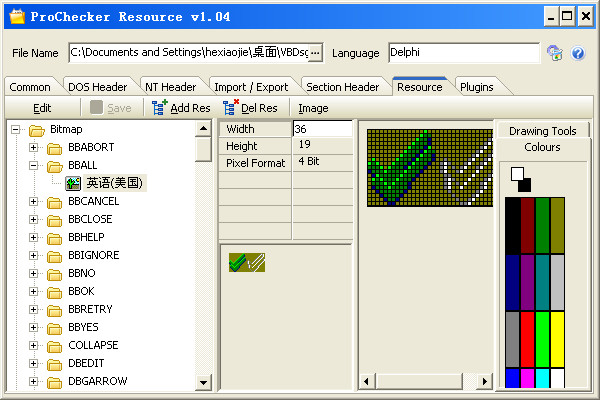600x400 pixels.
Task: Click the Add Res toolbar icon
Action: point(159,107)
